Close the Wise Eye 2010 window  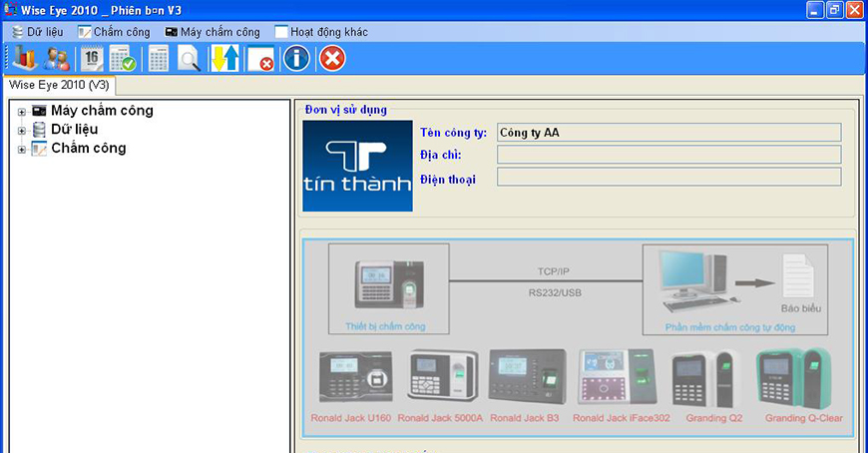855,10
